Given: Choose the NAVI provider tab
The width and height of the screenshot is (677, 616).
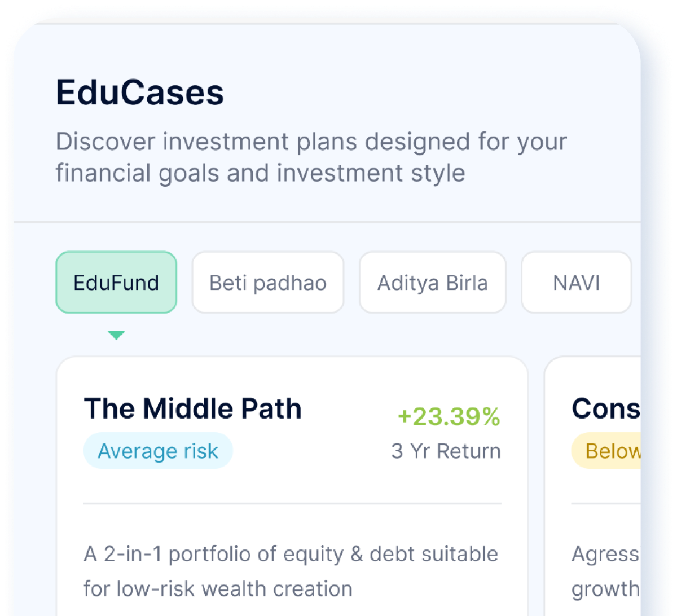Looking at the screenshot, I should pos(576,282).
